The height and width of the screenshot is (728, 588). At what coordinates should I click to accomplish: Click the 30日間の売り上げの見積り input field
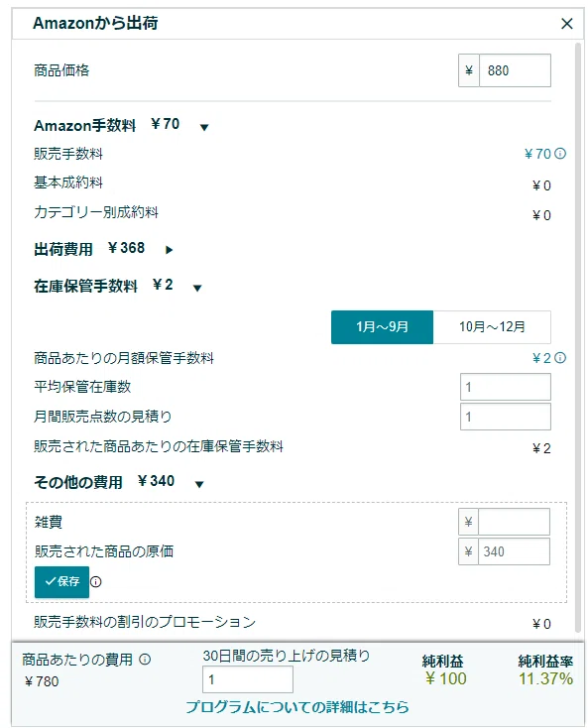[x=247, y=679]
